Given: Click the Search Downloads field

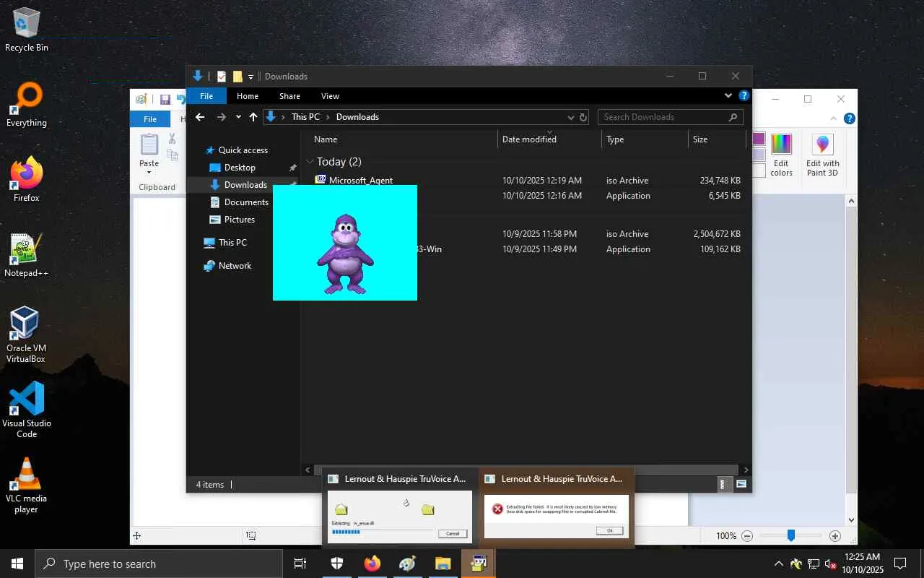Looking at the screenshot, I should coord(670,117).
